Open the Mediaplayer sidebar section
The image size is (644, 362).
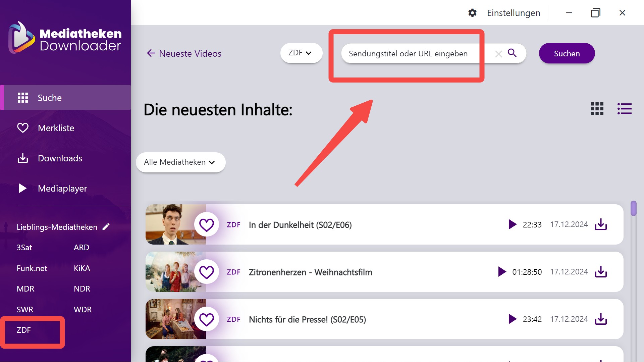pyautogui.click(x=65, y=188)
